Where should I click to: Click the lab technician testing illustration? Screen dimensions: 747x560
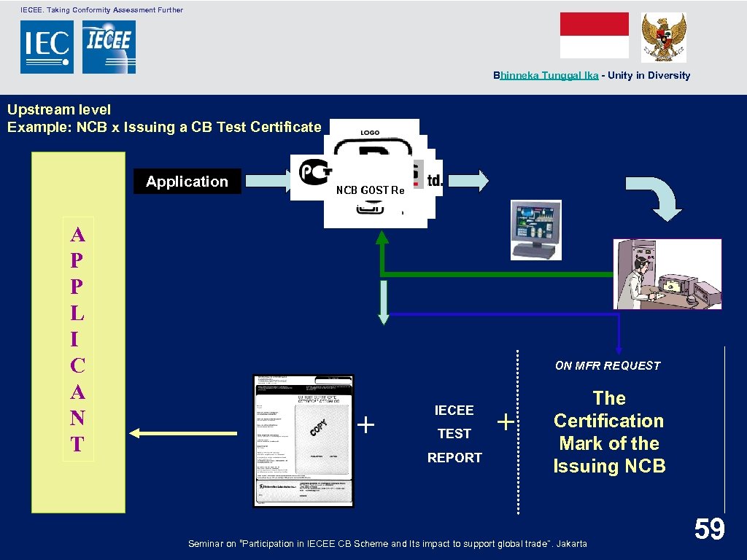pyautogui.click(x=667, y=274)
